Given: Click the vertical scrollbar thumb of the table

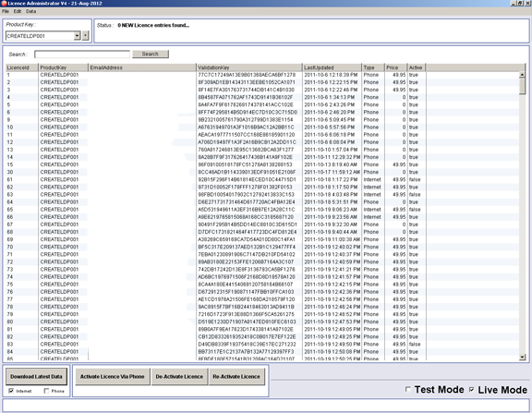Looking at the screenshot, I should [x=522, y=86].
